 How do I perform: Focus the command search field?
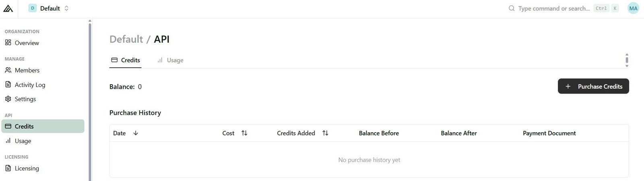(554, 8)
